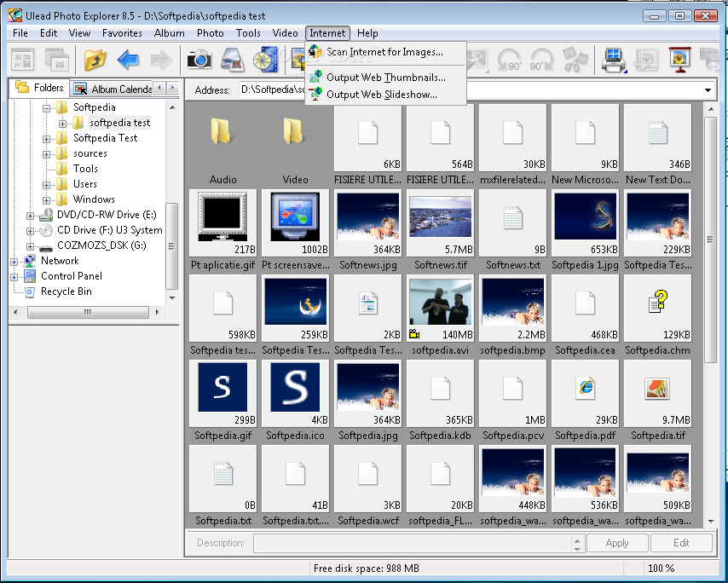Choose Output Web Slideshow menu entry
This screenshot has width=728, height=583.
point(386,95)
